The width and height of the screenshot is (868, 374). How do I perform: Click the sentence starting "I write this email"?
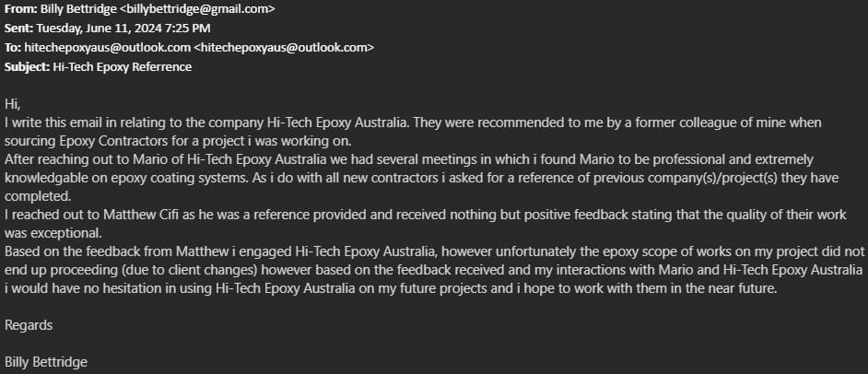point(276,122)
